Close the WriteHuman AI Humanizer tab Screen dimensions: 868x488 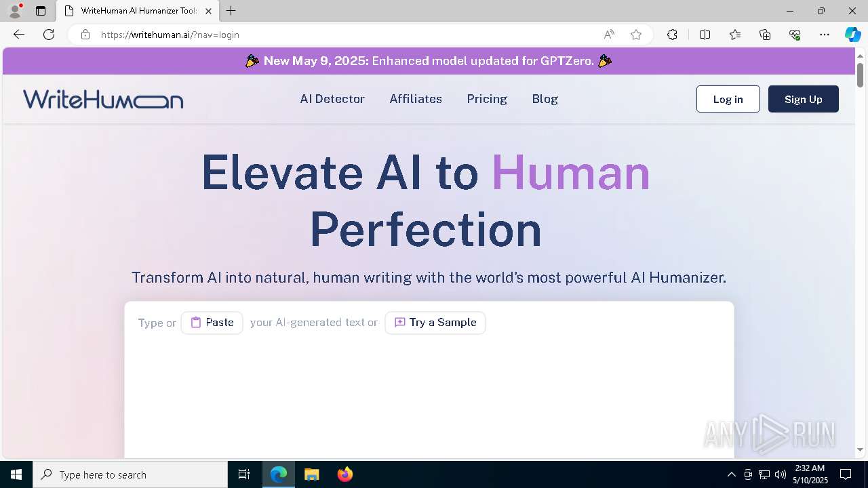pos(208,11)
